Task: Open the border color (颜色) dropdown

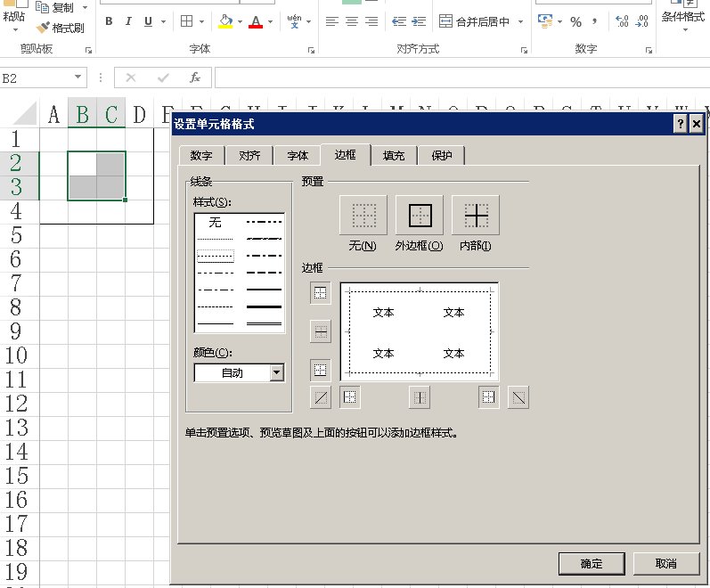Action: (276, 373)
